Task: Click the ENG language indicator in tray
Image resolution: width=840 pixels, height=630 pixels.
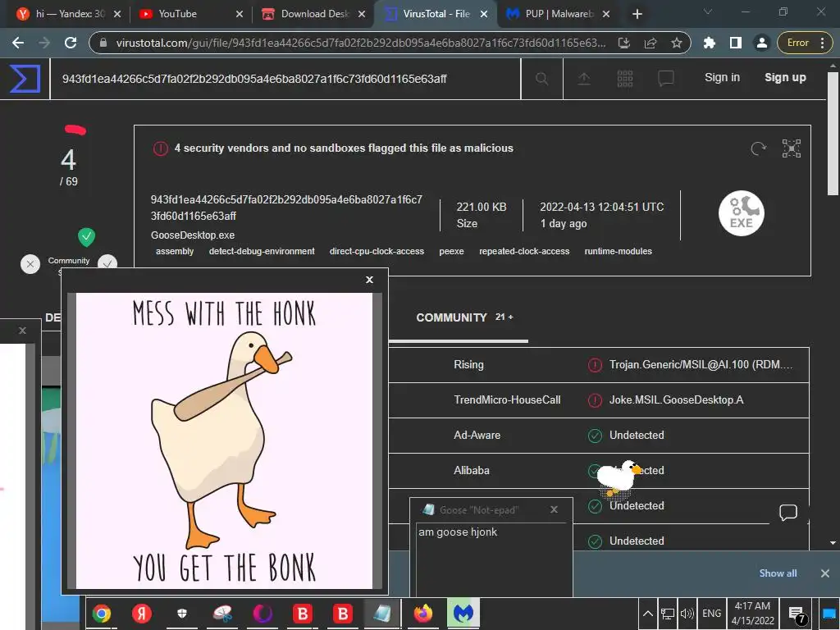Action: 711,614
